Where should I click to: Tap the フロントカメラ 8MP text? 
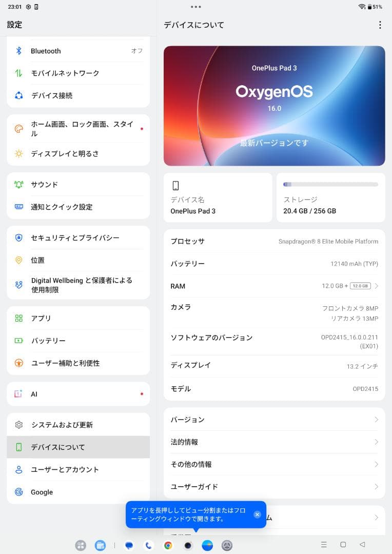(x=350, y=308)
